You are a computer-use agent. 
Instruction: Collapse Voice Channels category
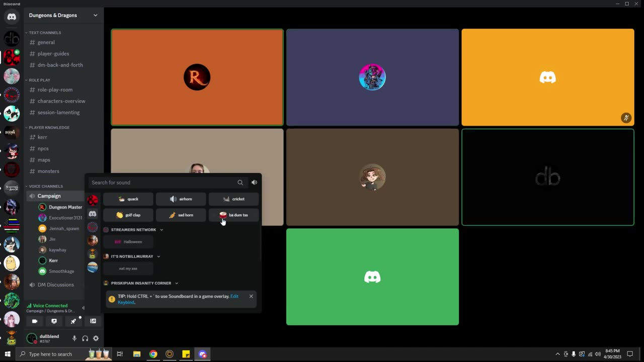click(45, 187)
